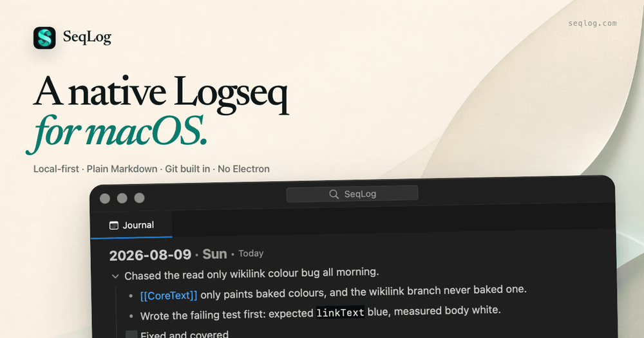Click the first gray traffic-light window button

[105, 199]
